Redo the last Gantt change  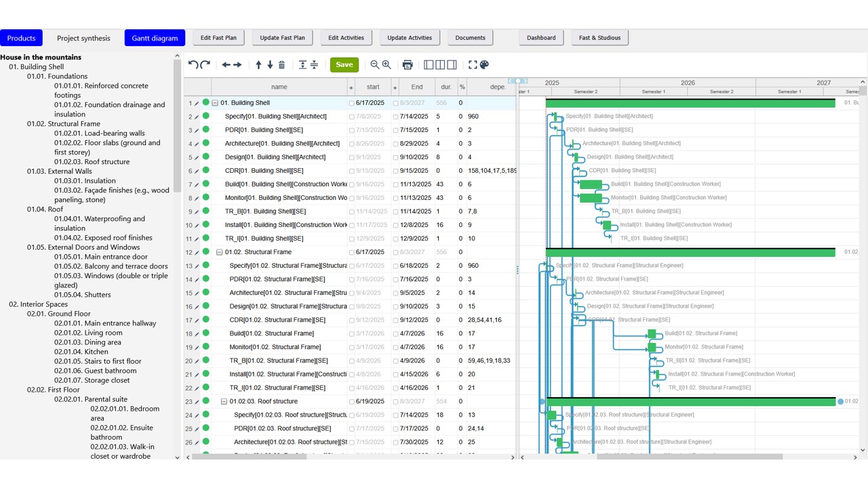[205, 65]
